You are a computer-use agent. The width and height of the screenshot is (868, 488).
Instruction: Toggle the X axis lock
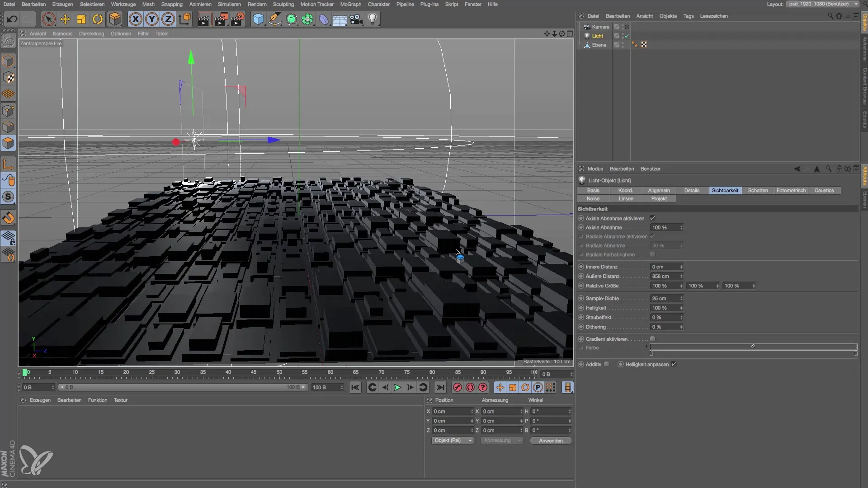(135, 19)
